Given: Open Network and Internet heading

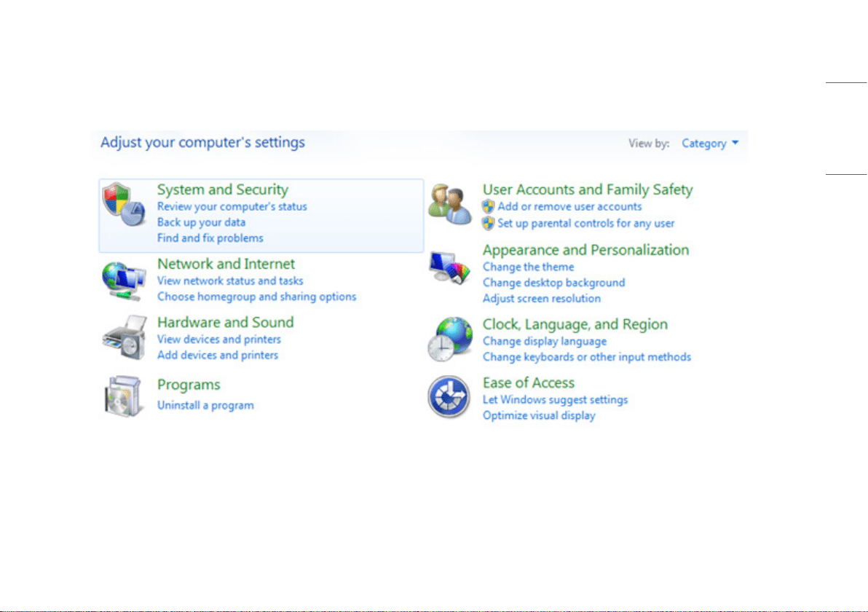Looking at the screenshot, I should click(226, 264).
